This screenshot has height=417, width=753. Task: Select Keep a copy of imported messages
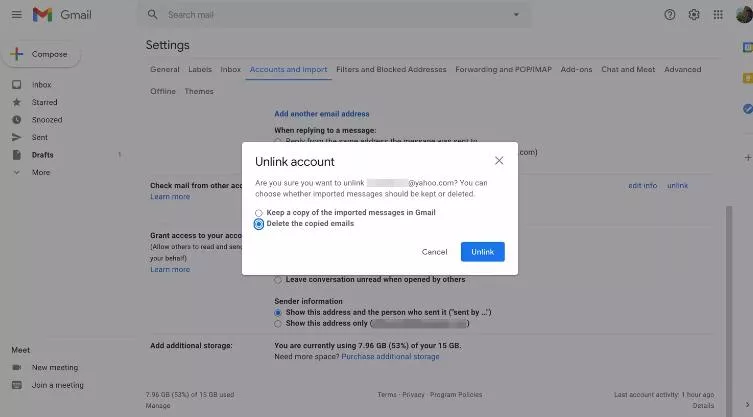(259, 213)
